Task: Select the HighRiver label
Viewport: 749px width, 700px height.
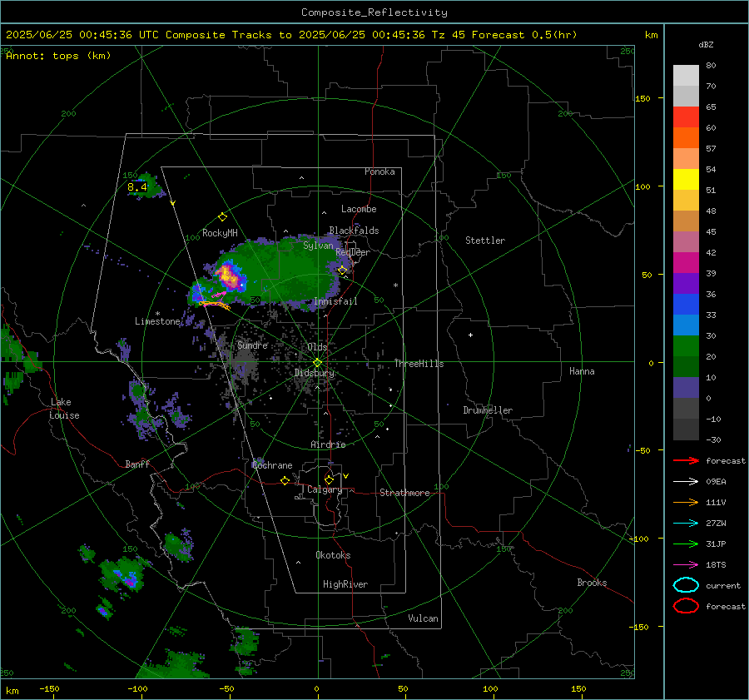Action: 345,584
